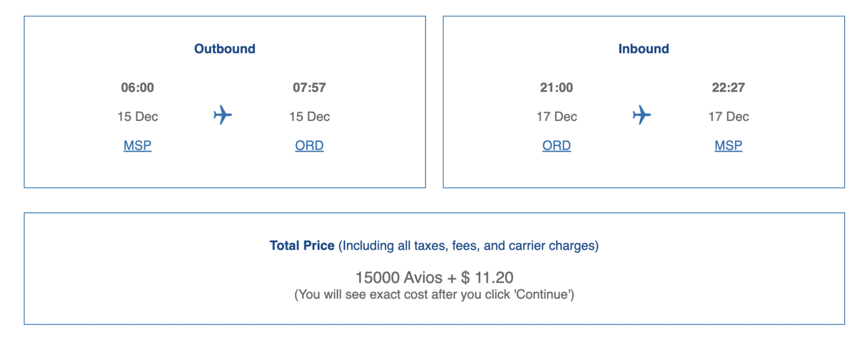Image resolution: width=868 pixels, height=341 pixels.
Task: Select the Inbound panel header
Action: pyautogui.click(x=643, y=49)
